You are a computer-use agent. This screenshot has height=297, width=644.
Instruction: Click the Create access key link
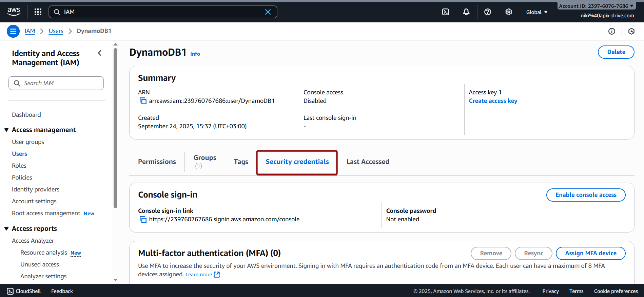coord(493,101)
